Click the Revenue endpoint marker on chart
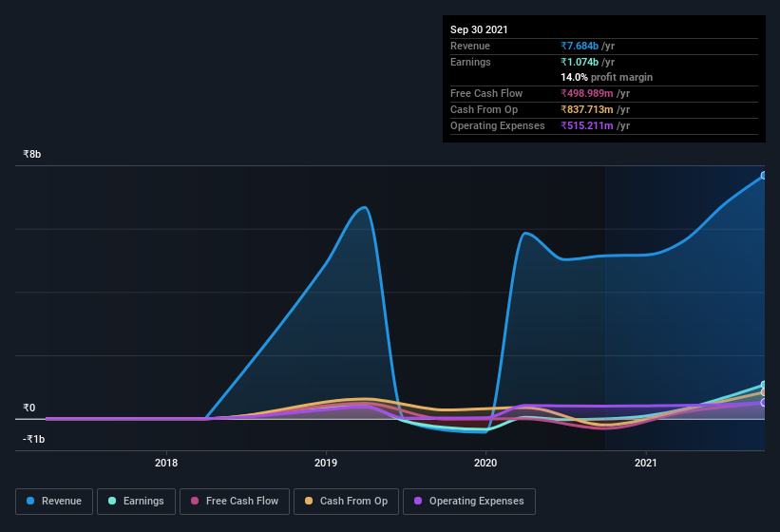 (x=764, y=176)
